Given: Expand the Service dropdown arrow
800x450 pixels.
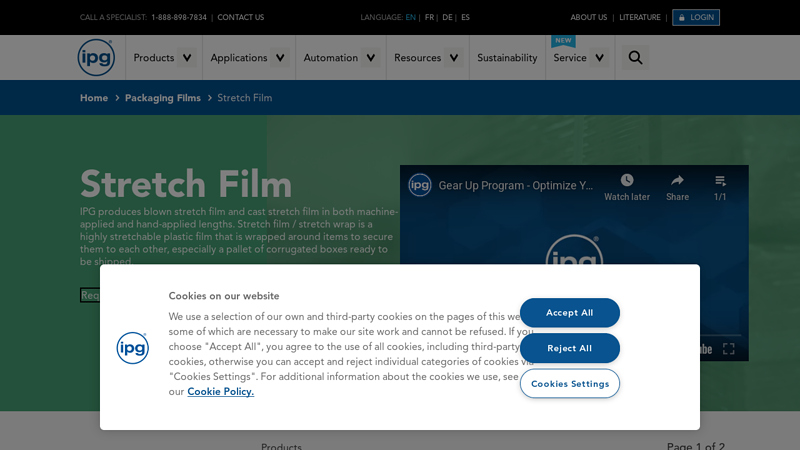Looking at the screenshot, I should [x=599, y=58].
